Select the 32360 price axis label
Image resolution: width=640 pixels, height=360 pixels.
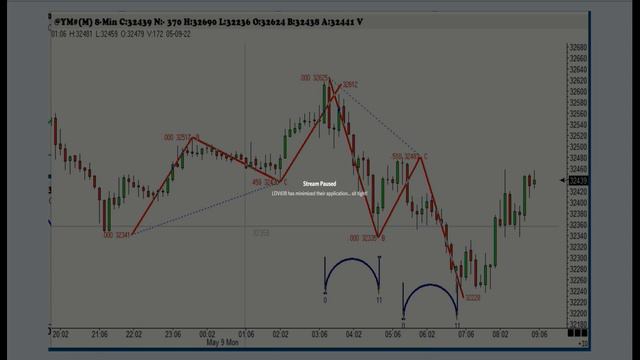click(578, 225)
